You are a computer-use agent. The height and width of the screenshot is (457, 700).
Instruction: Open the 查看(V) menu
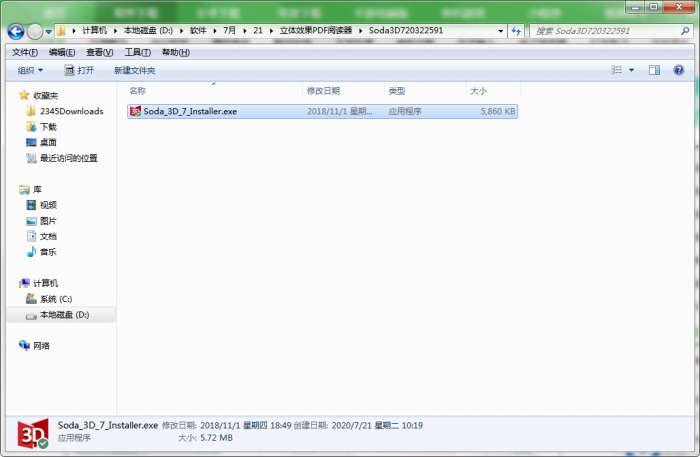click(x=100, y=52)
